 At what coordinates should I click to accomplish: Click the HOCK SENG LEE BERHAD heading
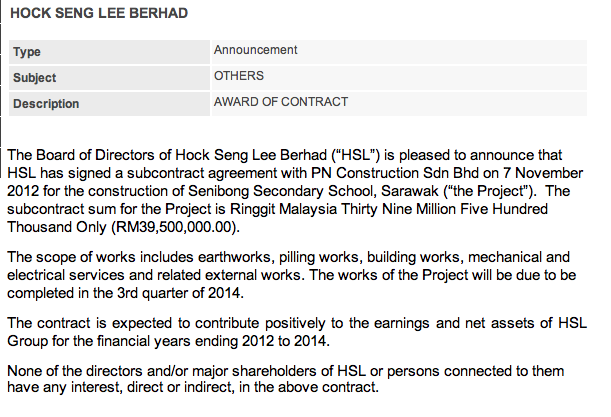click(x=99, y=13)
